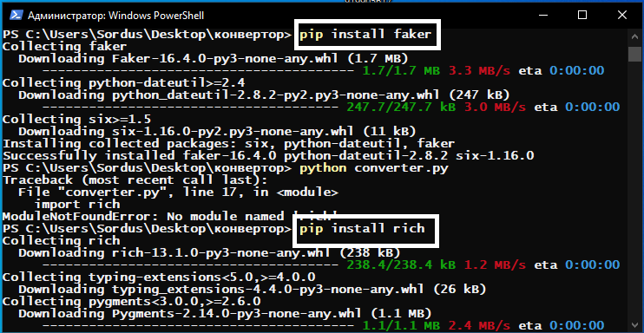The width and height of the screenshot is (644, 333).
Task: Click the Pygments-2.14.0 download line
Action: (x=225, y=314)
